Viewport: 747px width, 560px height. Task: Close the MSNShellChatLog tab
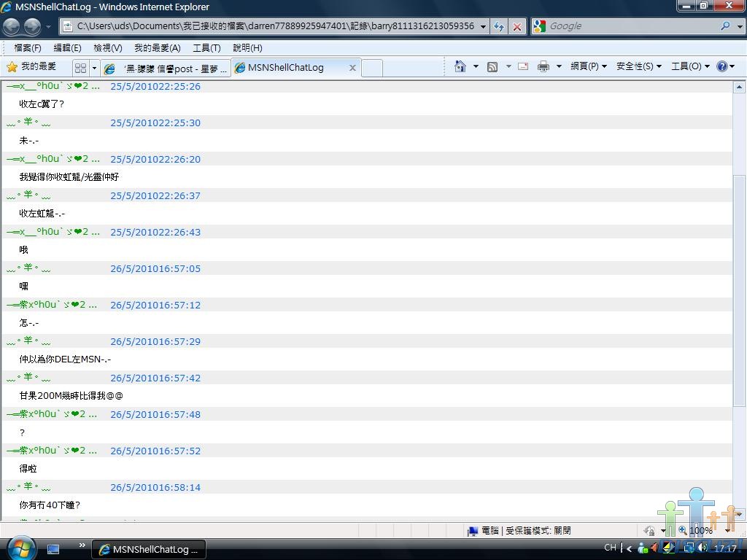click(352, 68)
